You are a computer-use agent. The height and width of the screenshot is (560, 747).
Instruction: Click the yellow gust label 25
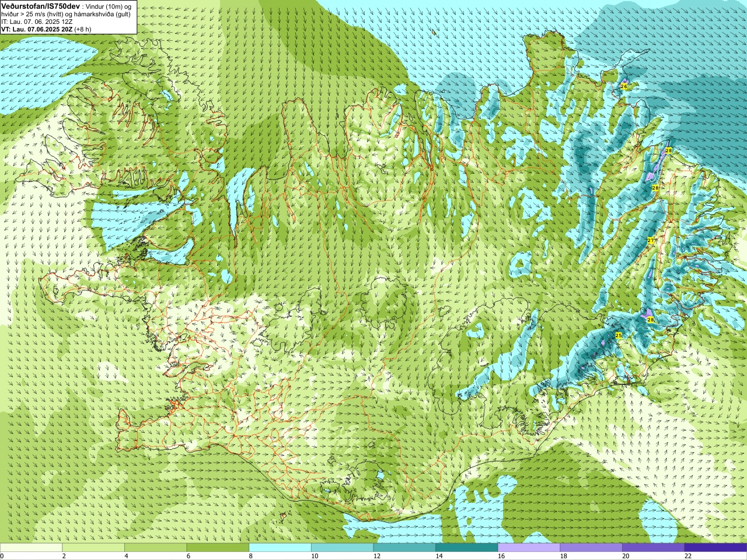[619, 335]
